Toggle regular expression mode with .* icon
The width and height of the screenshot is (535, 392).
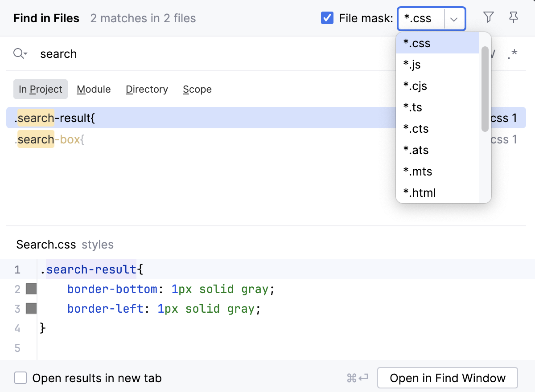coord(513,53)
